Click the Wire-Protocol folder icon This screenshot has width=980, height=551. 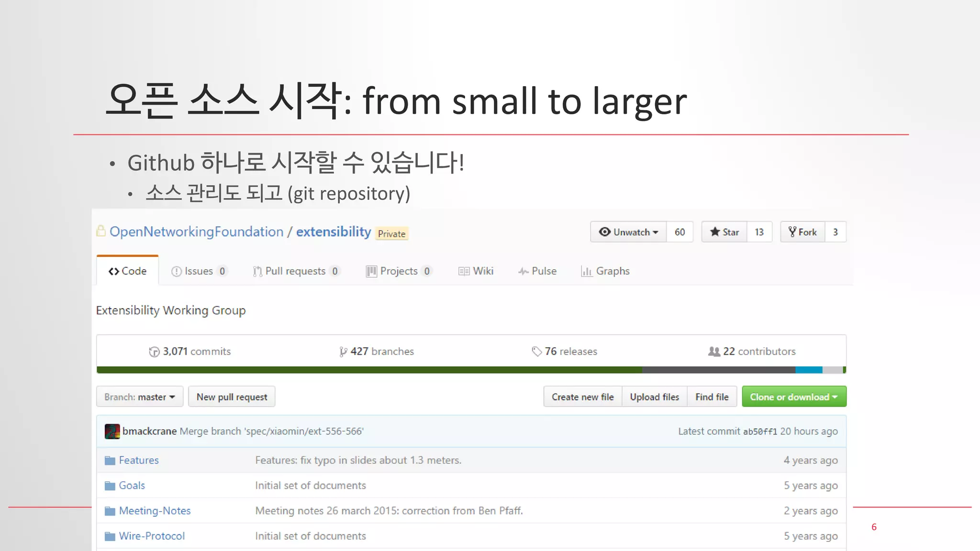[x=110, y=537]
